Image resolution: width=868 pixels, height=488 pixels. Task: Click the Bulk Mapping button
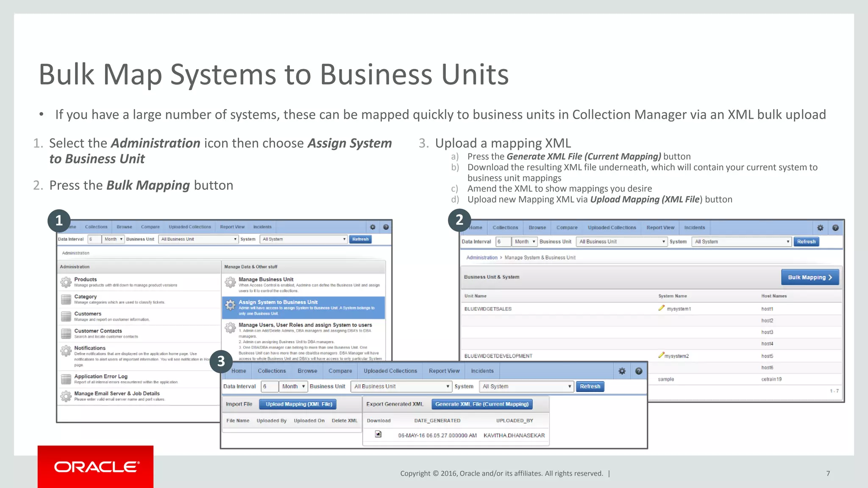click(x=810, y=277)
